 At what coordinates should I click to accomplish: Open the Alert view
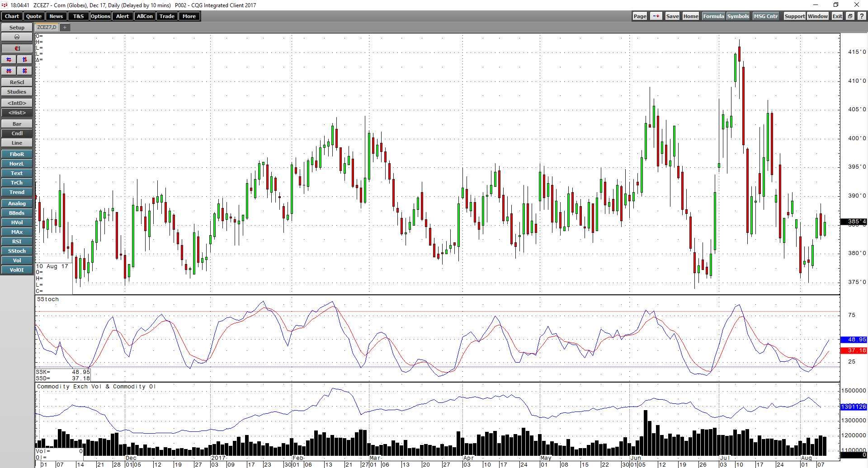[123, 16]
